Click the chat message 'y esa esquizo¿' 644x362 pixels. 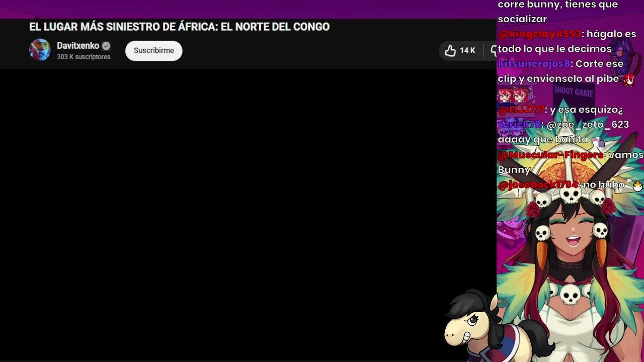(586, 110)
